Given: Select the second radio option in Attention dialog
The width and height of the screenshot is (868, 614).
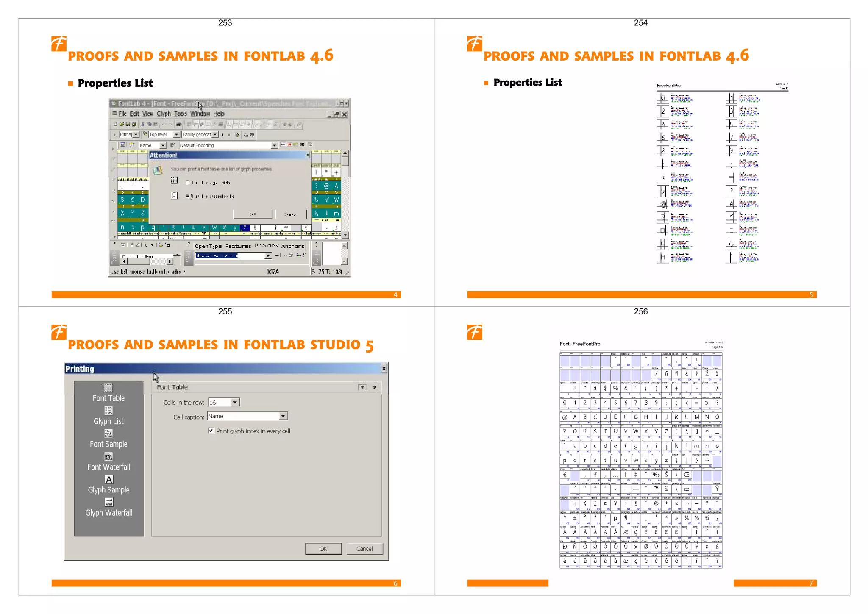Looking at the screenshot, I should tap(188, 196).
